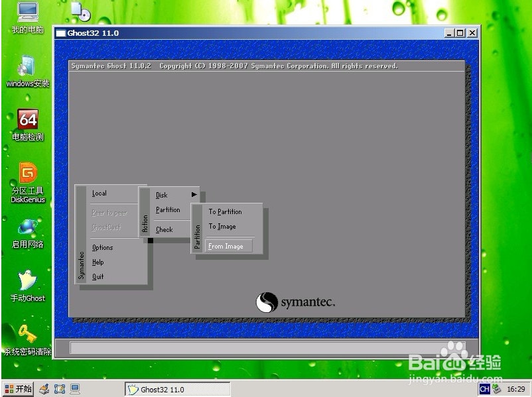
Task: Maximize the Ghost32 11.0 window
Action: click(460, 33)
